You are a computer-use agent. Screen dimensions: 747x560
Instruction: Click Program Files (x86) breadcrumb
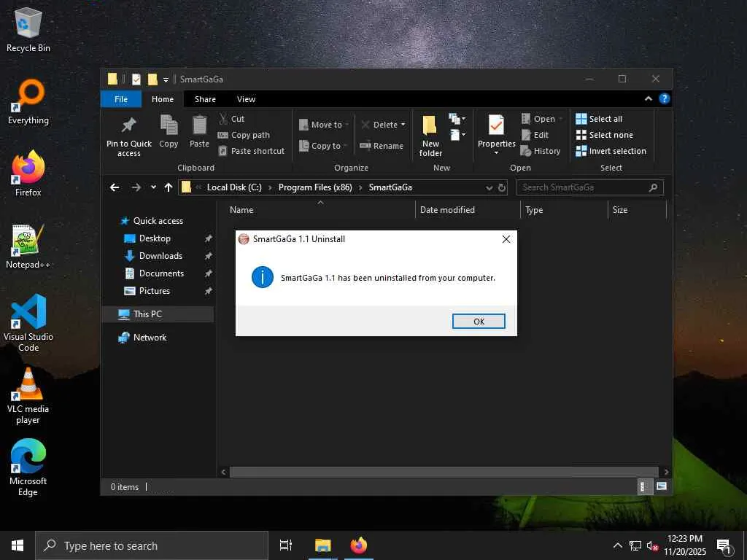click(315, 187)
